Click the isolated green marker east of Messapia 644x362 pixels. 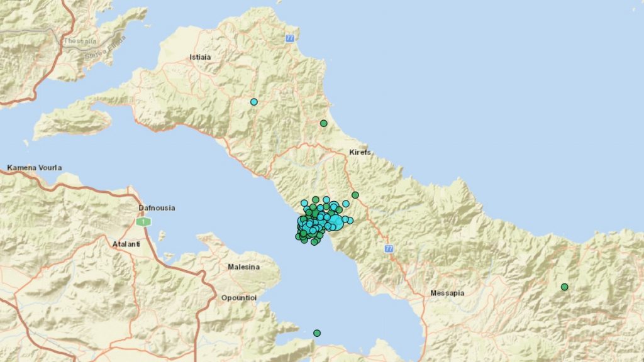[565, 287]
